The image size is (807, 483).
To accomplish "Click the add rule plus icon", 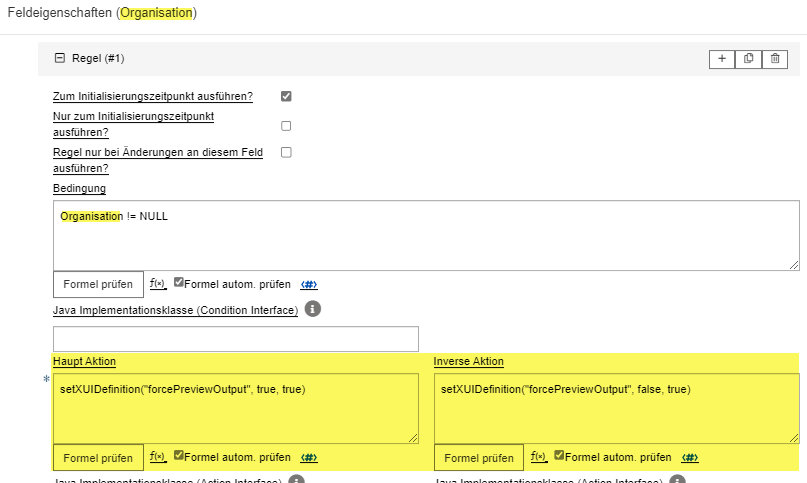I will (722, 59).
